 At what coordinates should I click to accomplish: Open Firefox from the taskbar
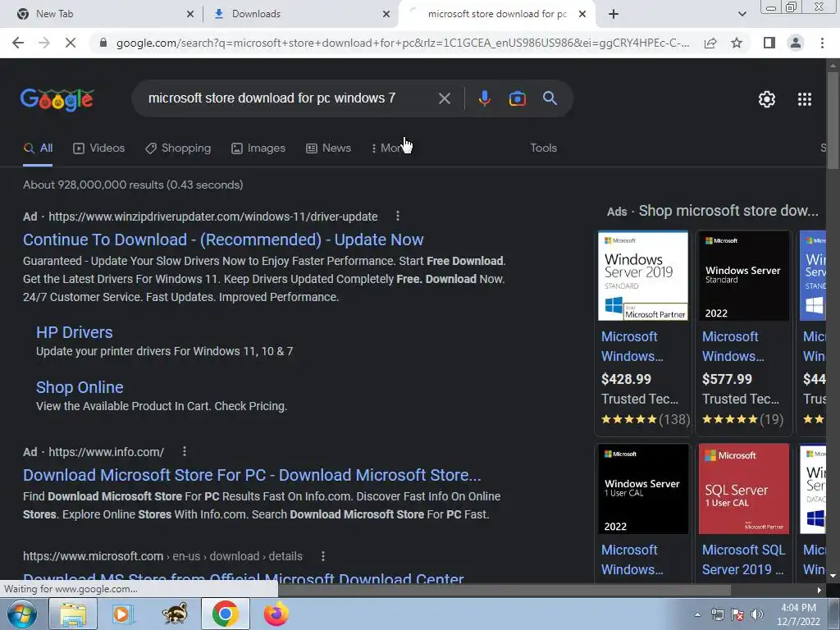click(x=276, y=614)
